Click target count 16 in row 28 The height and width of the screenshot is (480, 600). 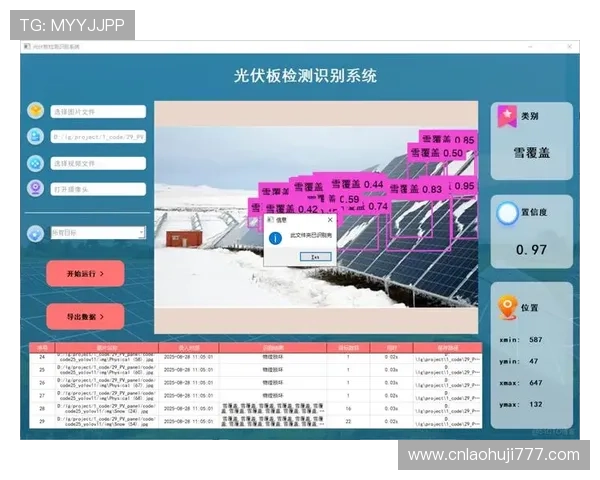pyautogui.click(x=348, y=408)
